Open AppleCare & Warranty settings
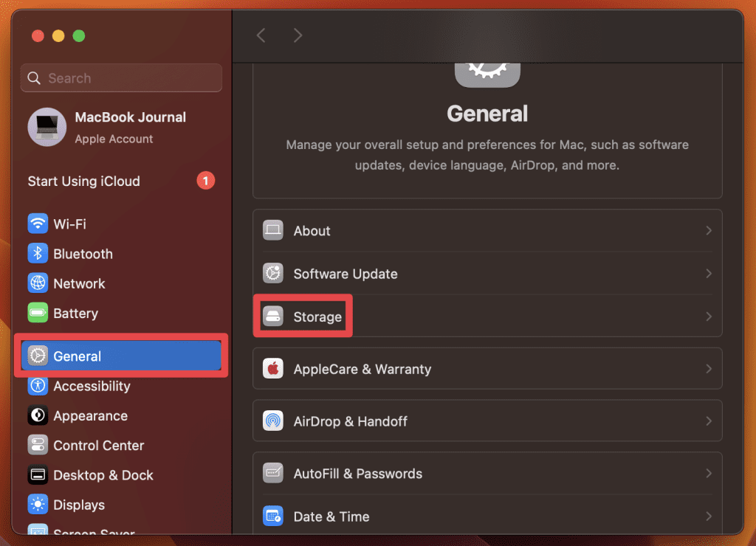 click(x=487, y=369)
